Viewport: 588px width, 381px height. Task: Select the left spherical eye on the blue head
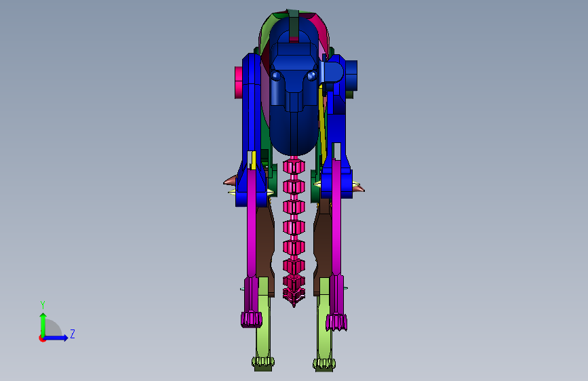tap(275, 76)
